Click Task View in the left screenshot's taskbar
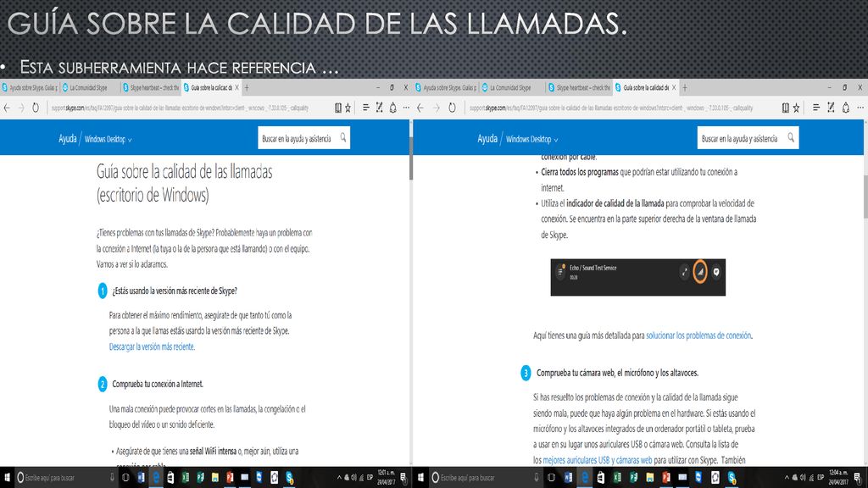The height and width of the screenshot is (488, 868). (x=125, y=477)
